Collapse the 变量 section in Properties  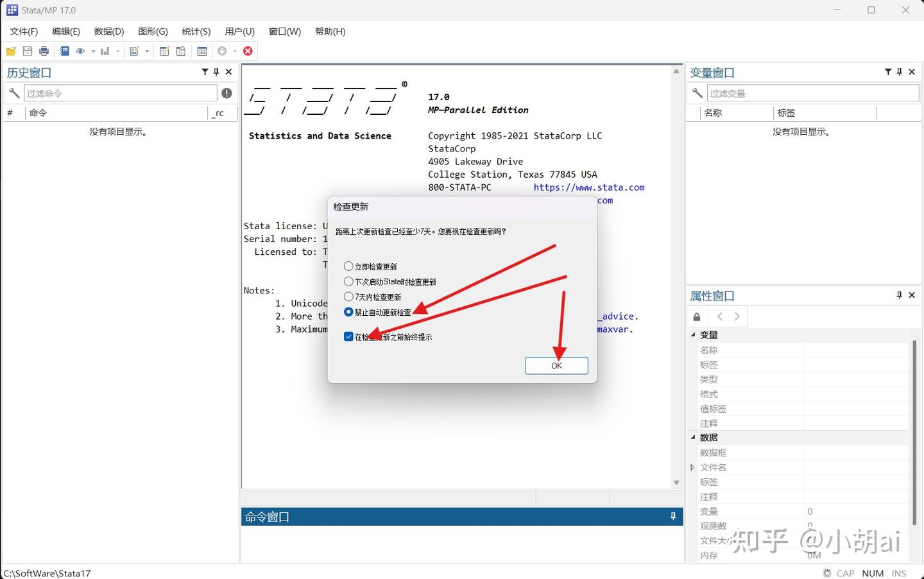[x=693, y=334]
